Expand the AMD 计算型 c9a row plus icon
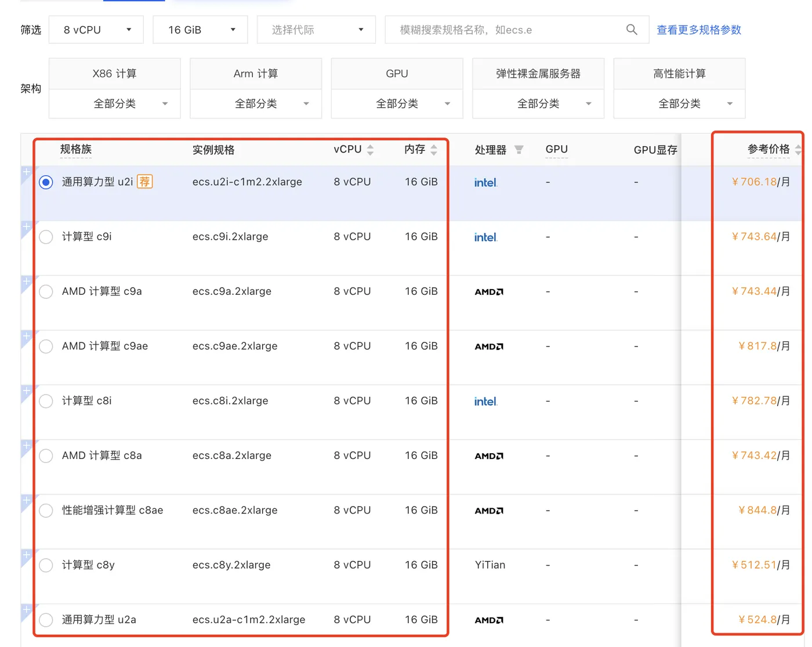 pos(26,281)
